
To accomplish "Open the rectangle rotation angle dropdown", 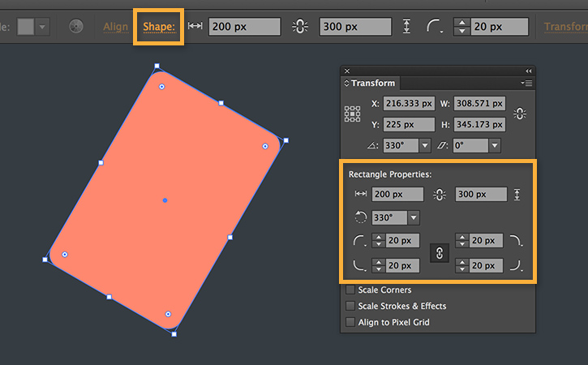I will tap(414, 217).
